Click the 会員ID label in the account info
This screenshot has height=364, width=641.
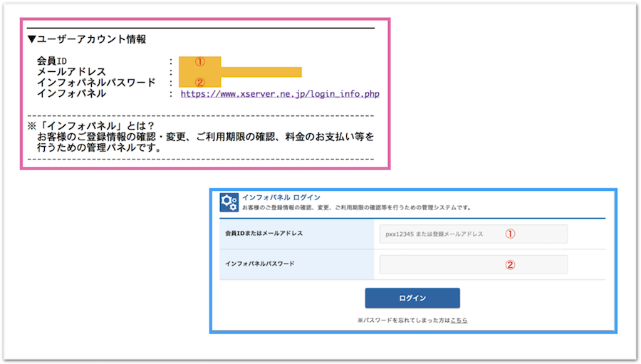51,61
